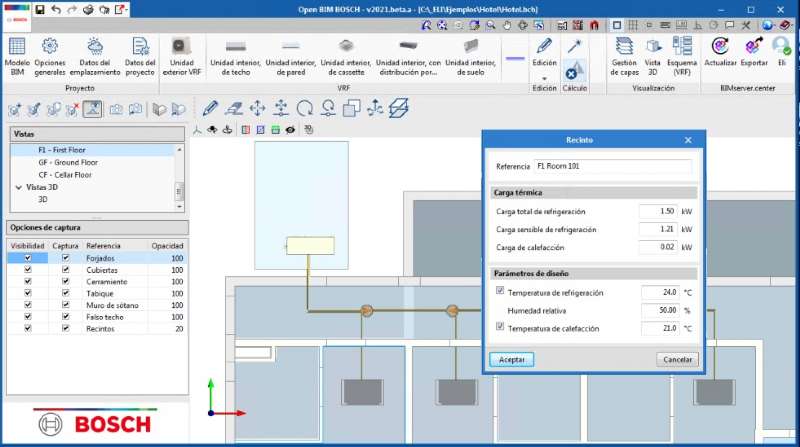Select the rotate tool in edit toolbar
This screenshot has width=800, height=447.
tap(305, 108)
